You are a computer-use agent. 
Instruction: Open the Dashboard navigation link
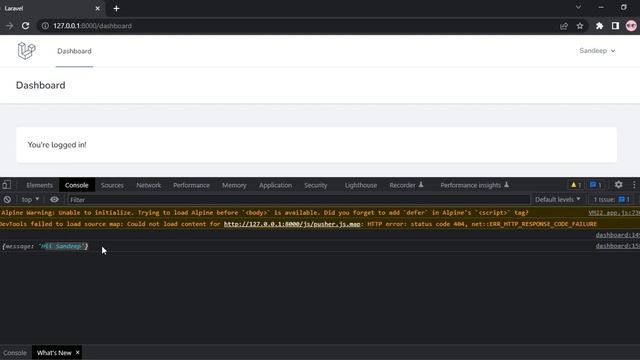pos(74,51)
